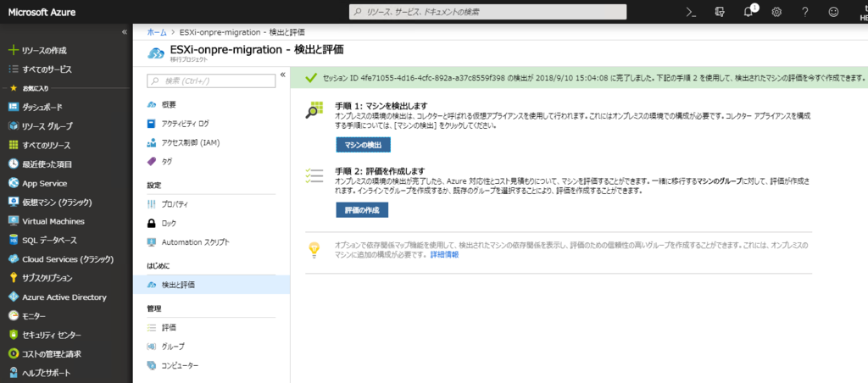Open タグ in the resource menu
Viewport: 868px width, 383px height.
click(167, 162)
